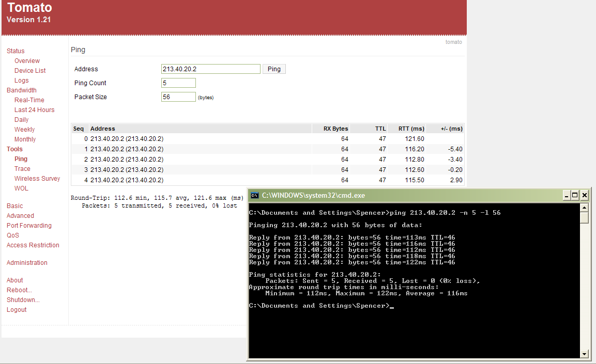The height and width of the screenshot is (364, 596).
Task: Log out of Tomato
Action: [x=17, y=310]
